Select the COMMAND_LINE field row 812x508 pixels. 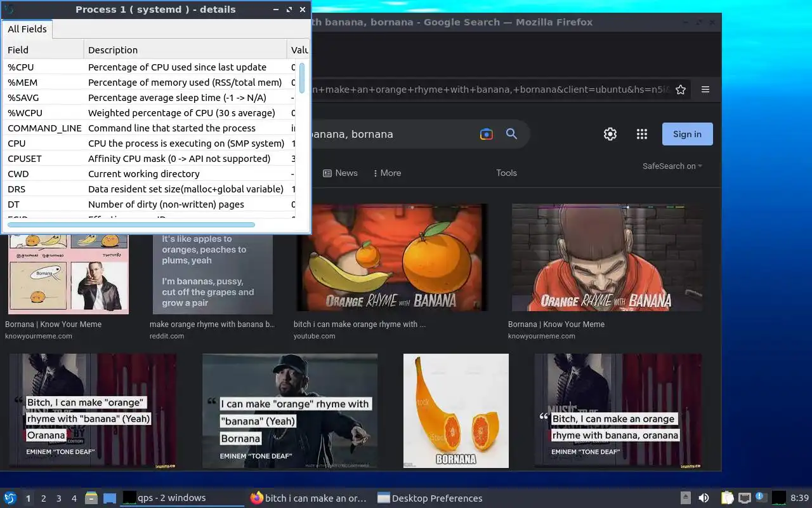coord(150,128)
